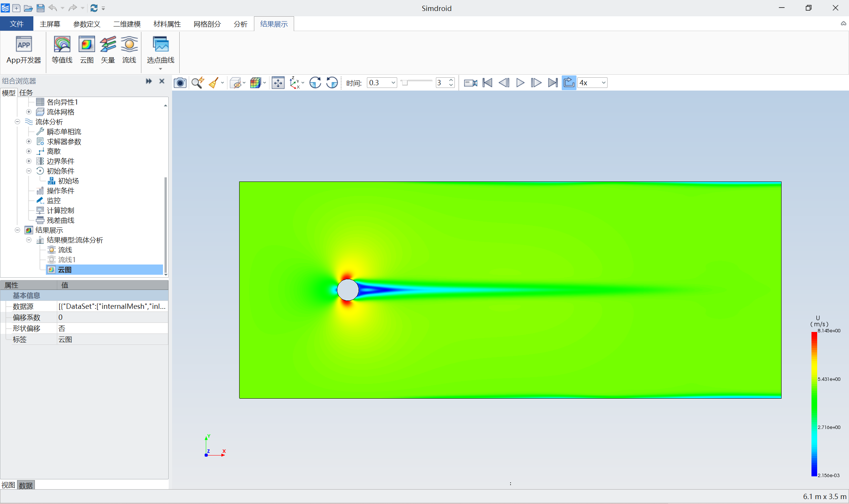Viewport: 849px width, 504px height.
Task: Open the broom tool dropdown arrow
Action: 222,83
